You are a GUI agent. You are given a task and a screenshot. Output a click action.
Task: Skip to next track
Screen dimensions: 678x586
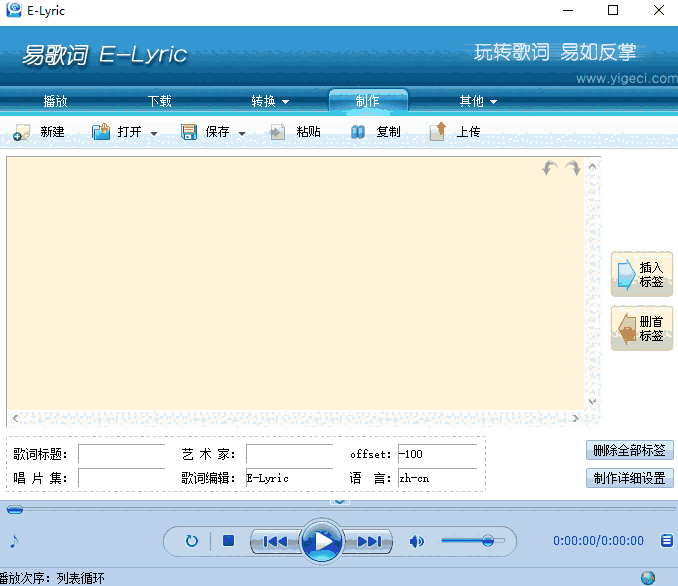pos(369,541)
